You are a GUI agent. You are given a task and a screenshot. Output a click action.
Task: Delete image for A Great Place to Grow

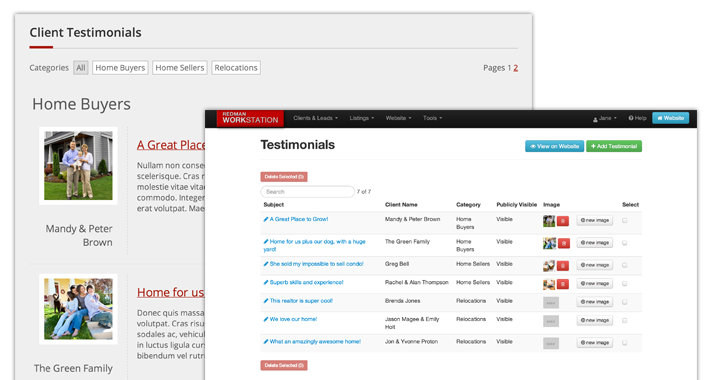pos(563,221)
